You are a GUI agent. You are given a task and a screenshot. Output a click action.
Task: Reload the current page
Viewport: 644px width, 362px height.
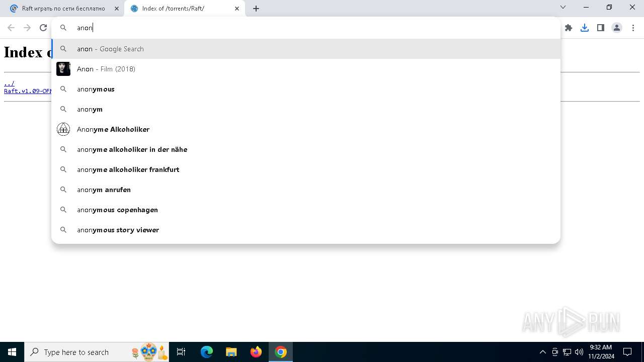(43, 28)
